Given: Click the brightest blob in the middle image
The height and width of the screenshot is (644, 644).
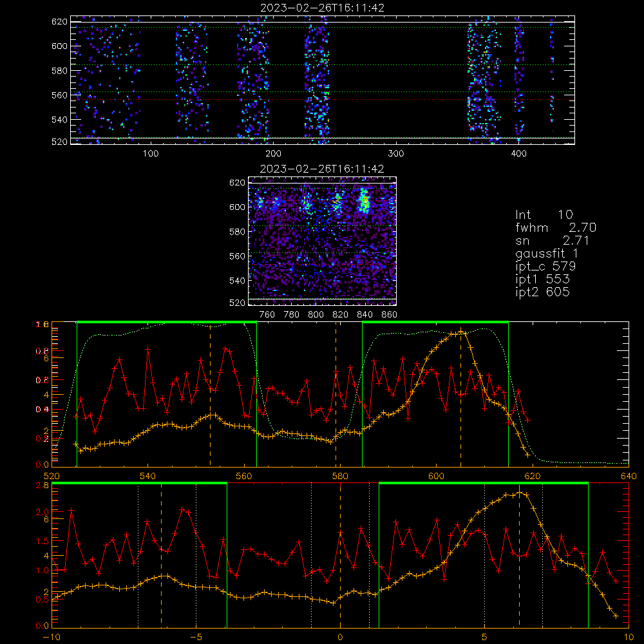Looking at the screenshot, I should tap(364, 202).
